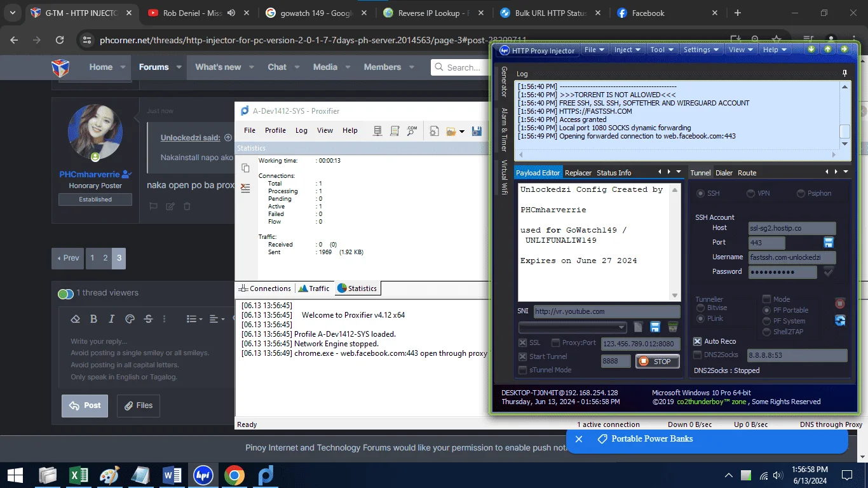Select the PF System mode option
This screenshot has width=868, height=488.
coord(767,321)
